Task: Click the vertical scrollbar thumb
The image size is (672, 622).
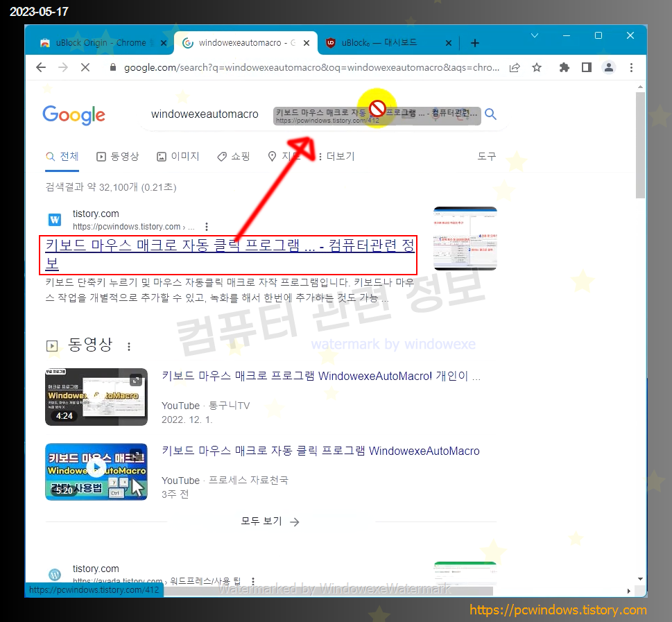Action: [640, 145]
